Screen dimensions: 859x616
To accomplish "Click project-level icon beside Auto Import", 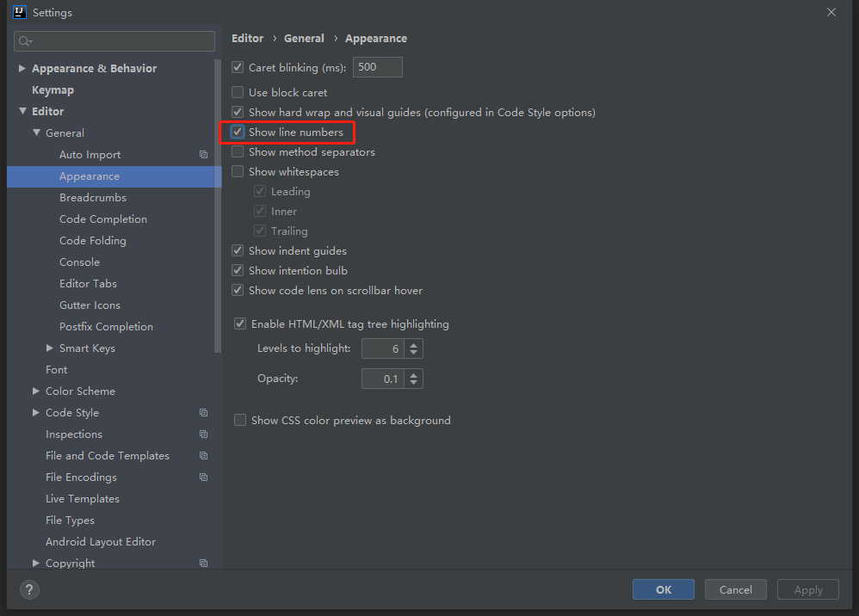I will (203, 155).
